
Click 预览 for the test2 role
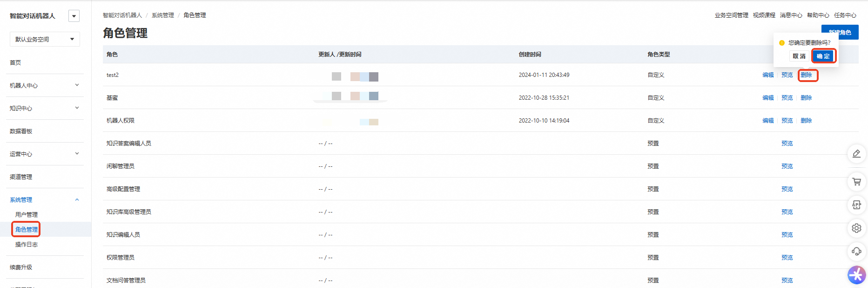pos(787,75)
